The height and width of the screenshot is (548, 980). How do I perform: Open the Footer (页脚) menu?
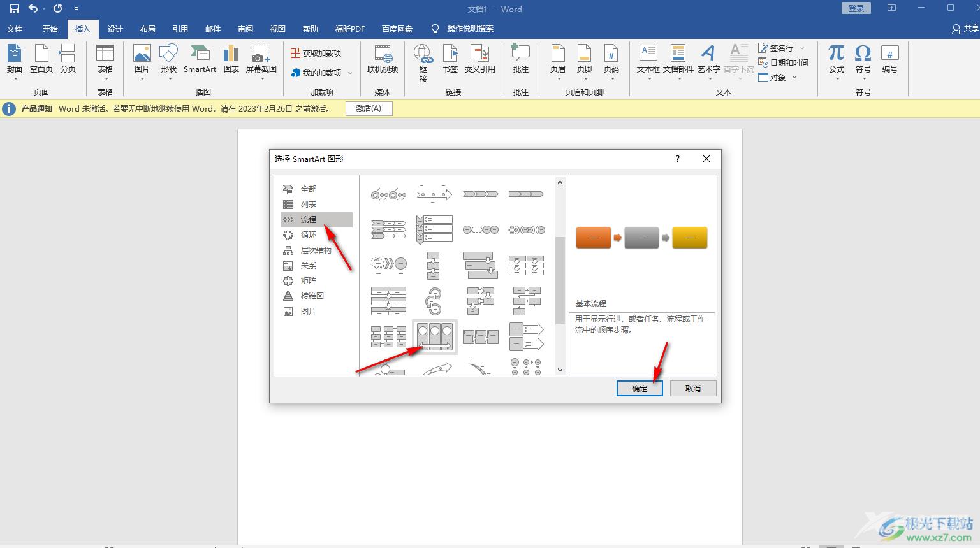[x=585, y=62]
